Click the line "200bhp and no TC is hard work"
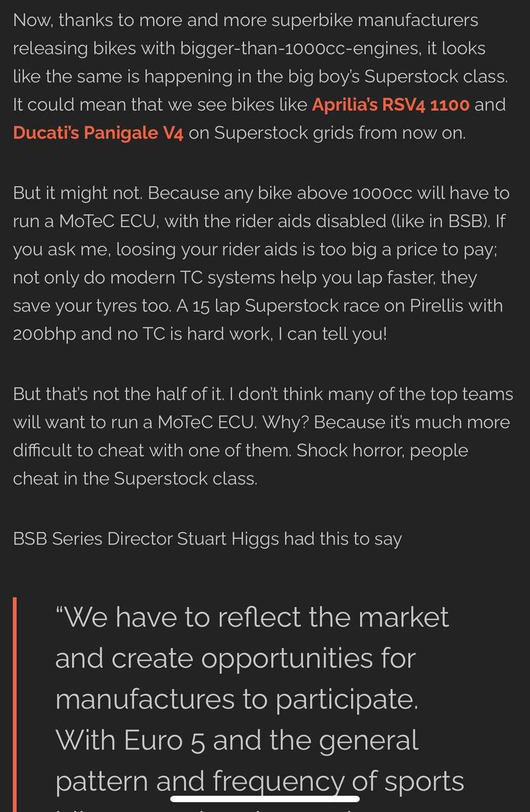 pyautogui.click(x=200, y=334)
